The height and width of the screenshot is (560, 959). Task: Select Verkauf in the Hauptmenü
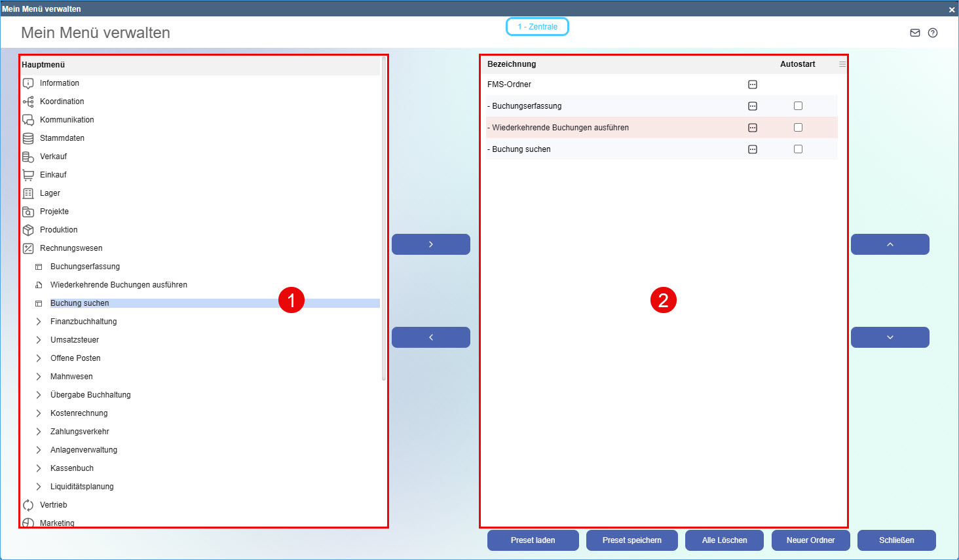(x=54, y=157)
